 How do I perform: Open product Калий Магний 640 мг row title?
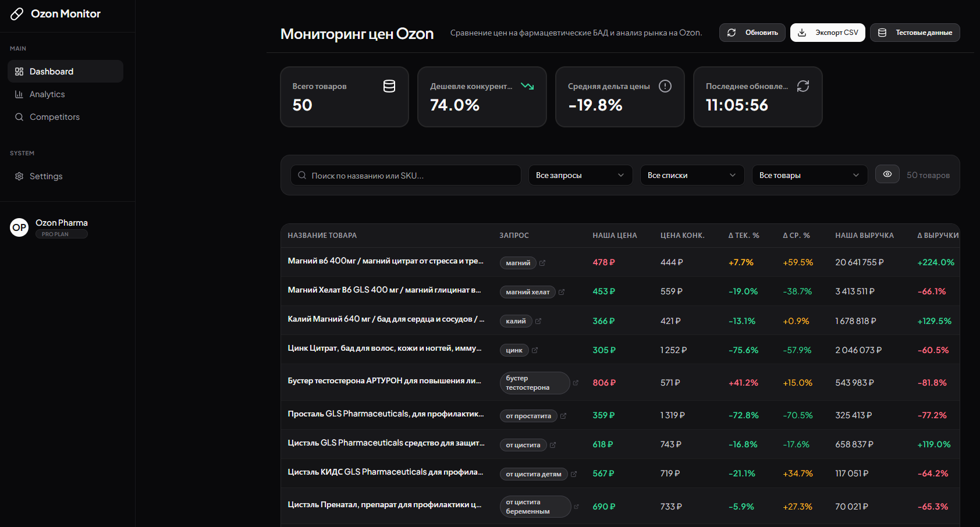[x=386, y=319]
